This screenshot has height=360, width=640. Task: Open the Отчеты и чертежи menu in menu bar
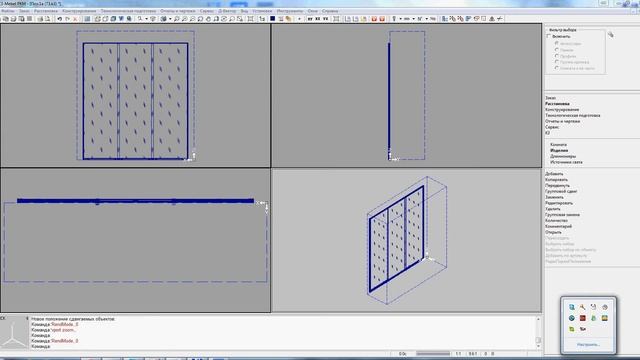point(178,11)
